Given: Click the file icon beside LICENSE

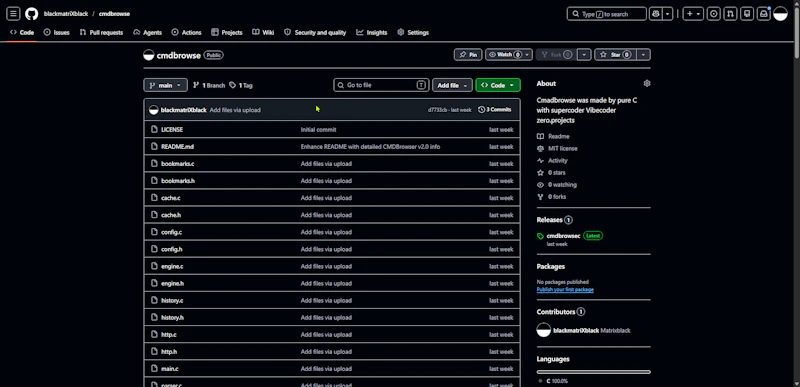Looking at the screenshot, I should (154, 130).
